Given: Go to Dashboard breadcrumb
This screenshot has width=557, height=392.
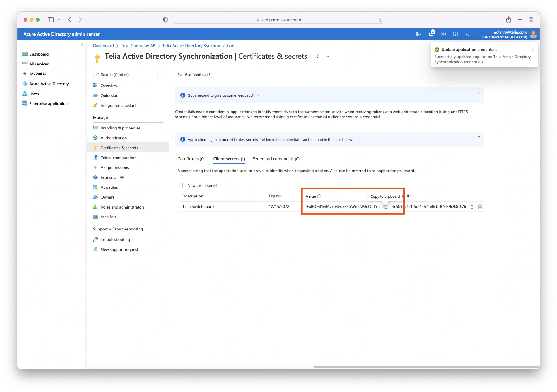Looking at the screenshot, I should [x=103, y=46].
